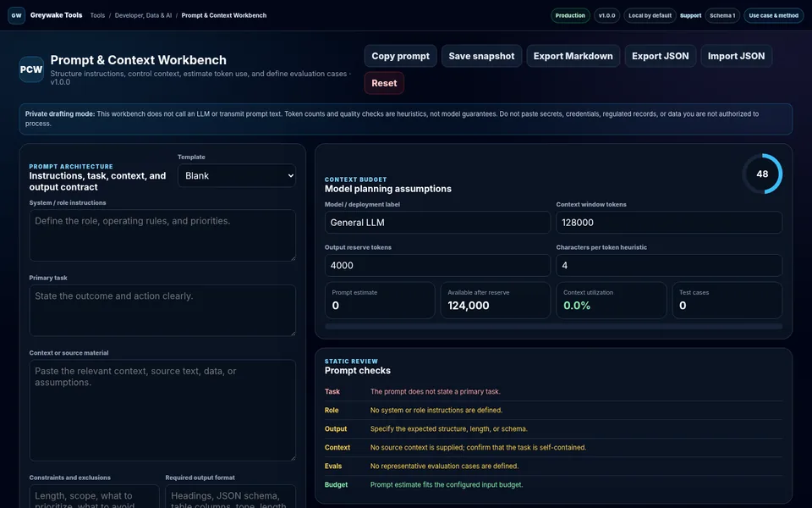812x508 pixels.
Task: Click the Prompt estimate stat card
Action: (x=380, y=300)
